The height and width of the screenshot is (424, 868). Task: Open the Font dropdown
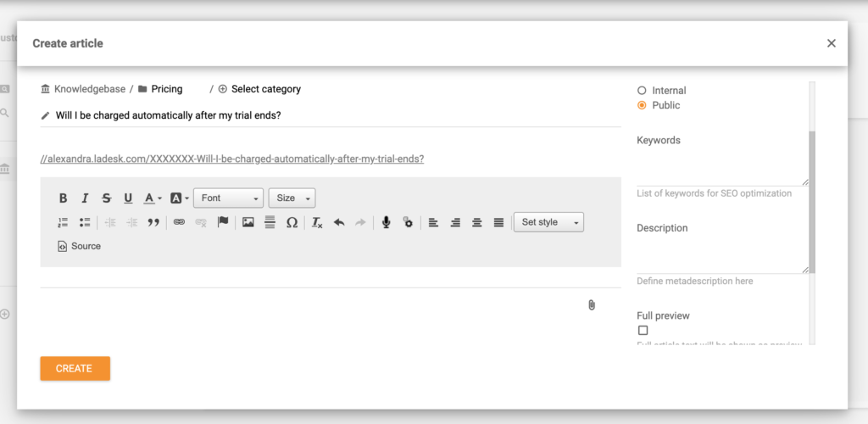(x=229, y=198)
